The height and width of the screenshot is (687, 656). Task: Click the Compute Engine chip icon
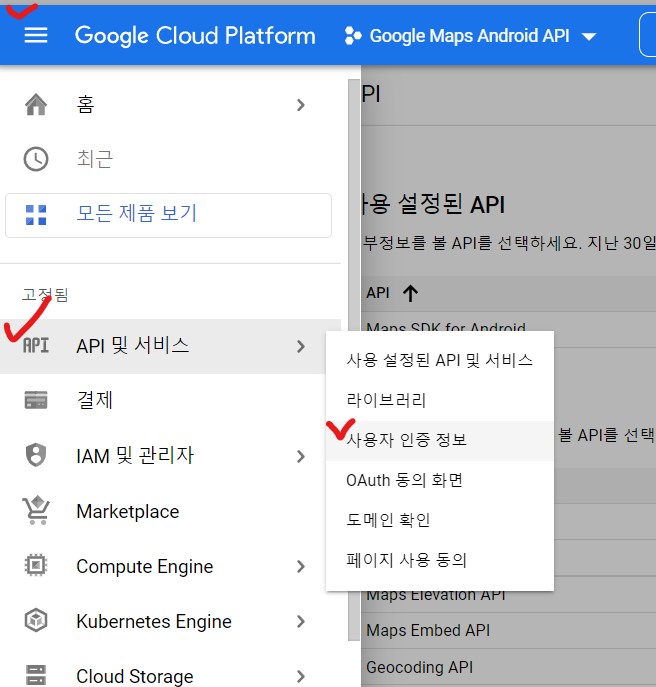coord(36,565)
